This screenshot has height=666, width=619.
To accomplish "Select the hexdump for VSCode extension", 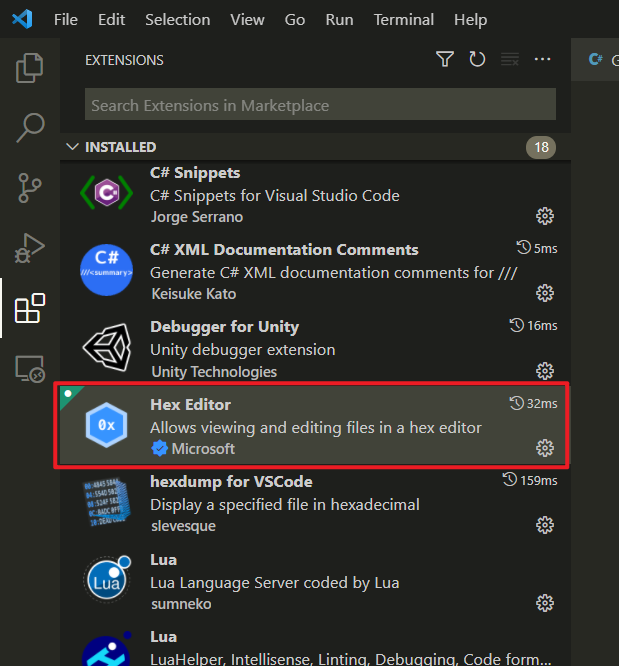I will coord(315,504).
